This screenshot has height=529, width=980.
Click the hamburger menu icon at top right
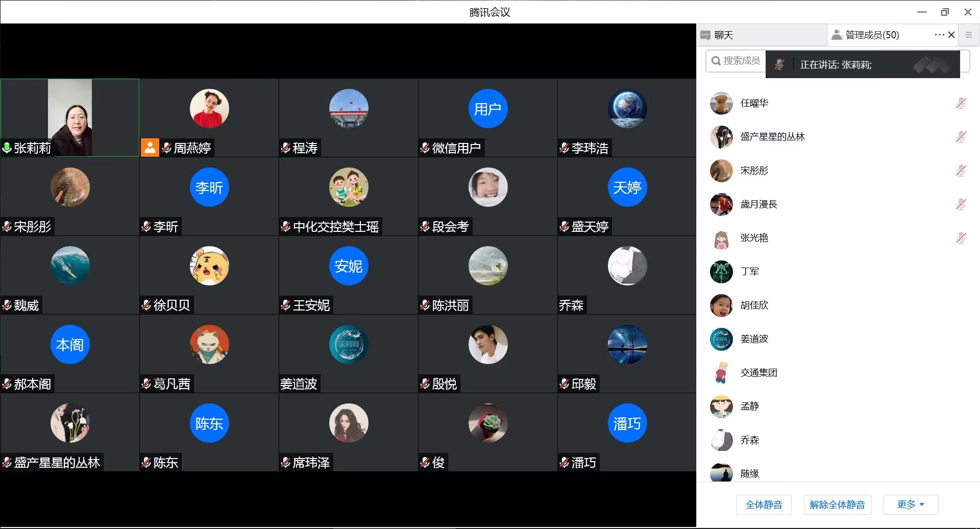(x=968, y=35)
